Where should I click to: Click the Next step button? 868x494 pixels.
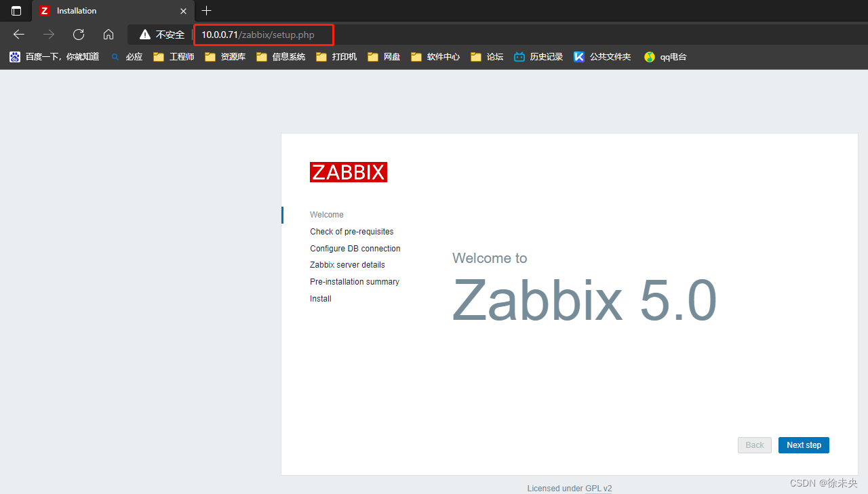click(x=804, y=445)
